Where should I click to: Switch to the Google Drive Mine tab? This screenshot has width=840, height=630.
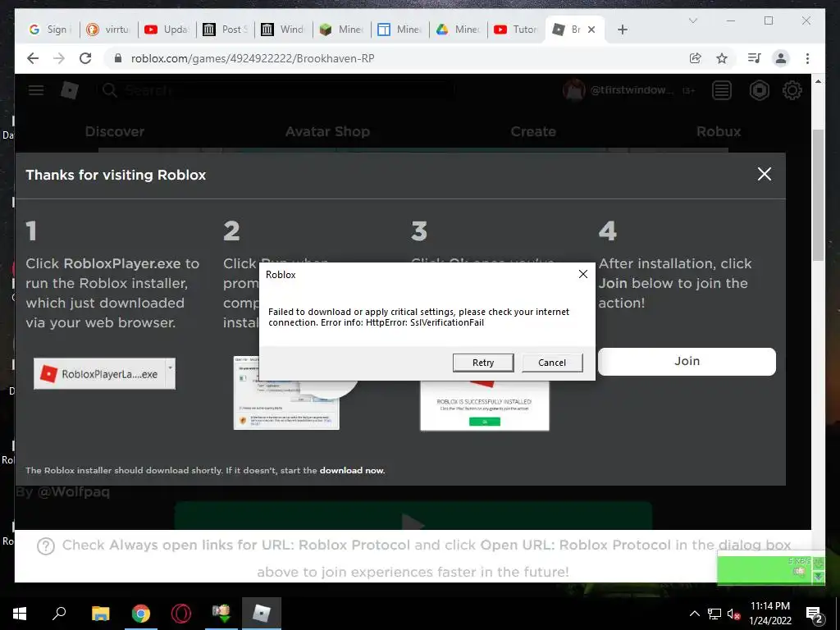458,30
